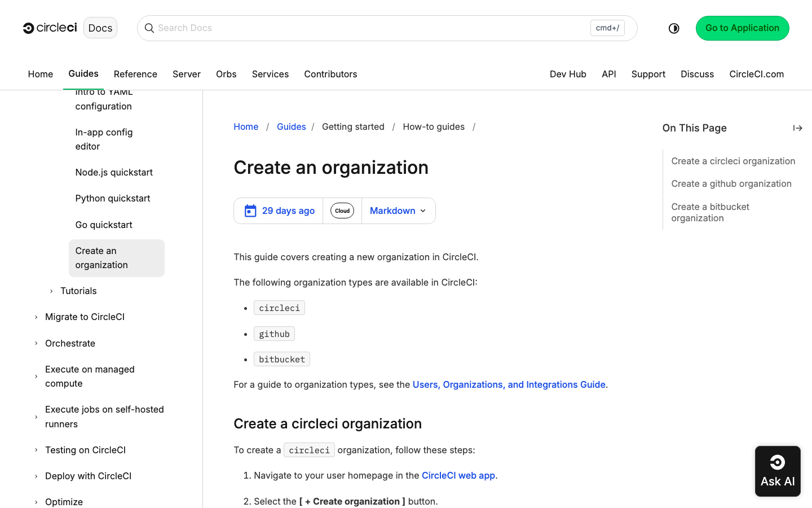Image resolution: width=812 pixels, height=508 pixels.
Task: Switch to the Reference tab
Action: click(x=135, y=74)
